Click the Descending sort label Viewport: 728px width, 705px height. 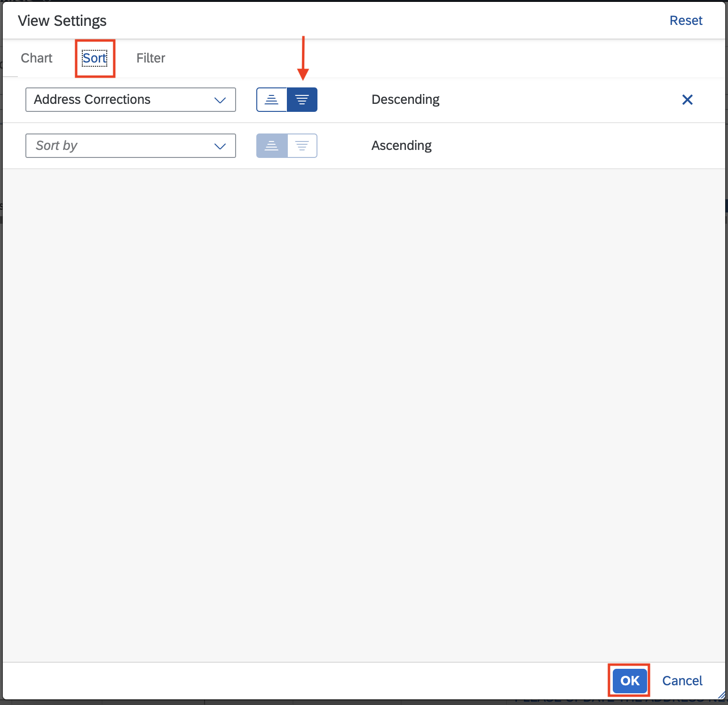pos(405,100)
